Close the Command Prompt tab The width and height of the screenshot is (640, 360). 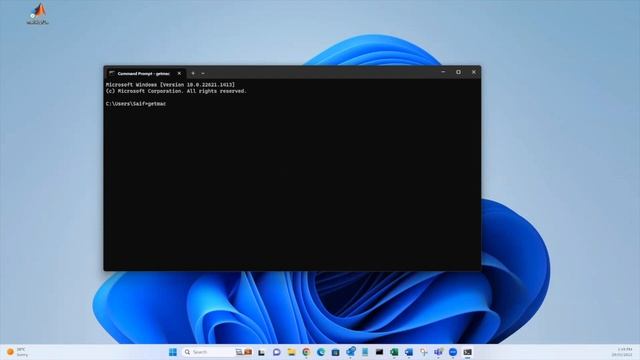pos(179,73)
